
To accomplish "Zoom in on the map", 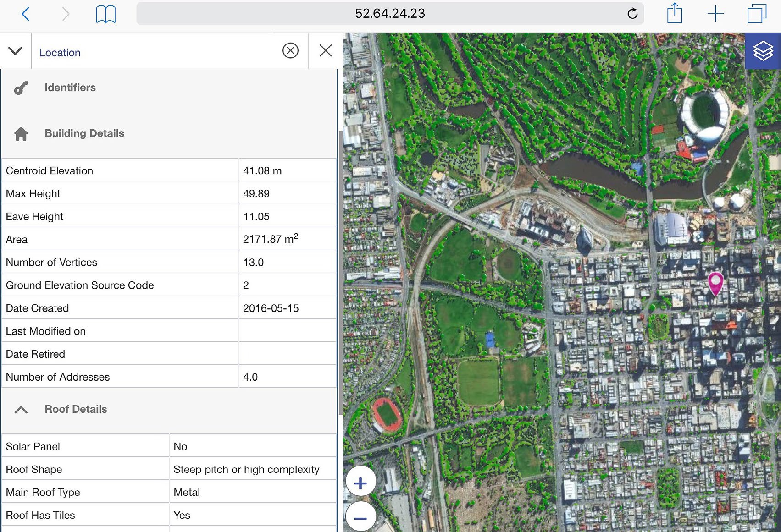I will tap(360, 482).
